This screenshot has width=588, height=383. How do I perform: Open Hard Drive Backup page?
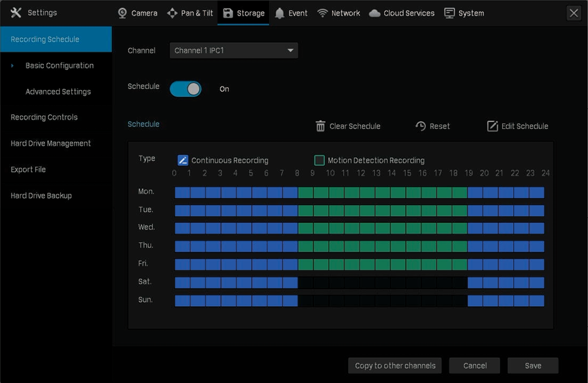pyautogui.click(x=41, y=195)
